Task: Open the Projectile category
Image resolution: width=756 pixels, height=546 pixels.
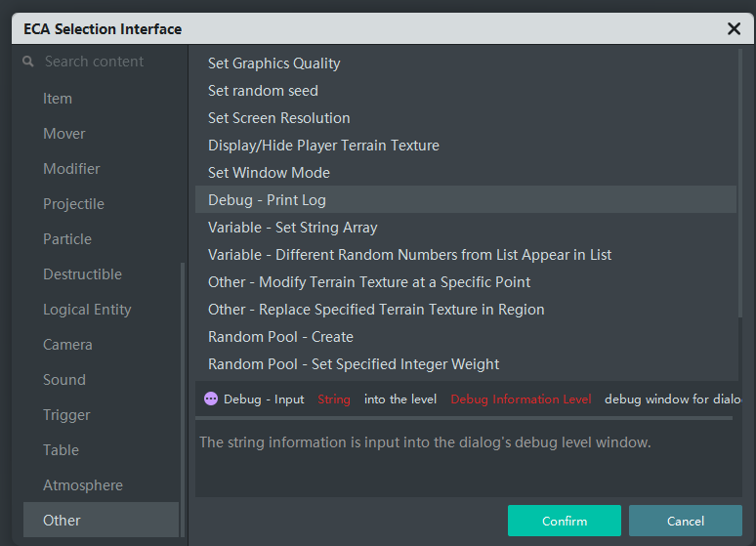Action: point(73,204)
